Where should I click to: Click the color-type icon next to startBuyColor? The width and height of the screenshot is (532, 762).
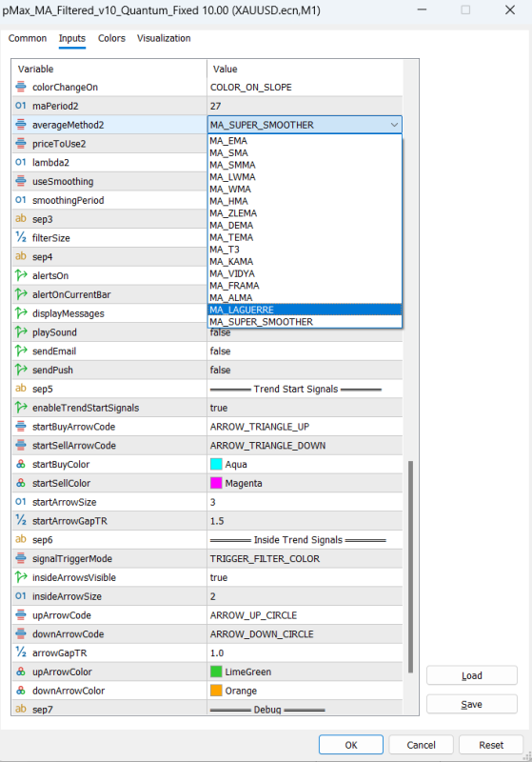click(21, 464)
